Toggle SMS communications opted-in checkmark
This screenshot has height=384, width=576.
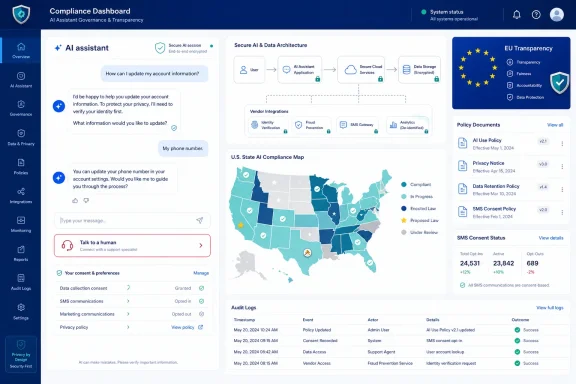tap(201, 301)
